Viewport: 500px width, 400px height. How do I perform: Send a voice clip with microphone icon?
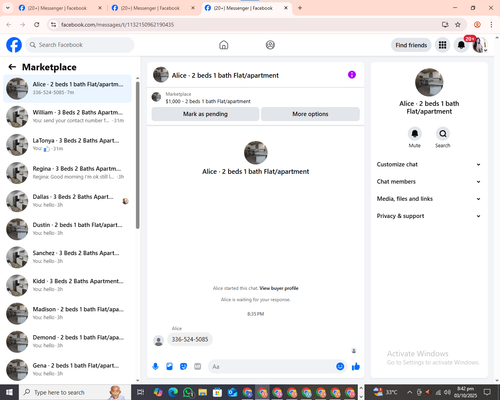click(155, 367)
